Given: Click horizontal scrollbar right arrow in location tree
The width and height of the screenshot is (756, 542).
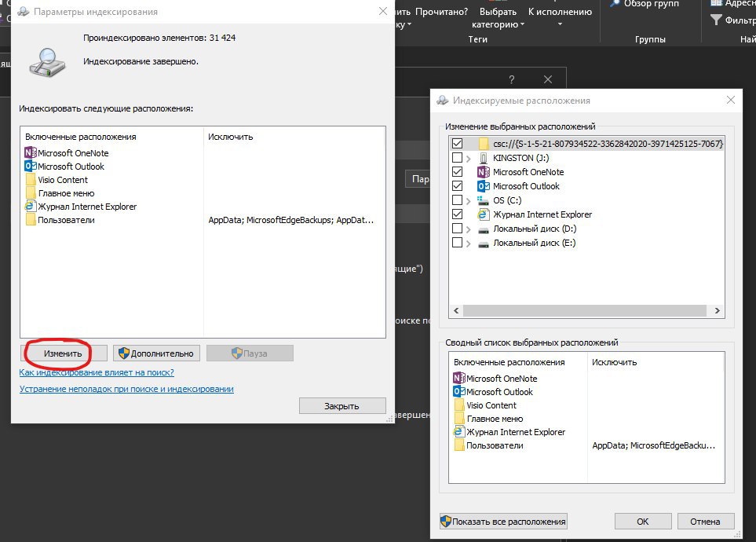Looking at the screenshot, I should click(718, 310).
